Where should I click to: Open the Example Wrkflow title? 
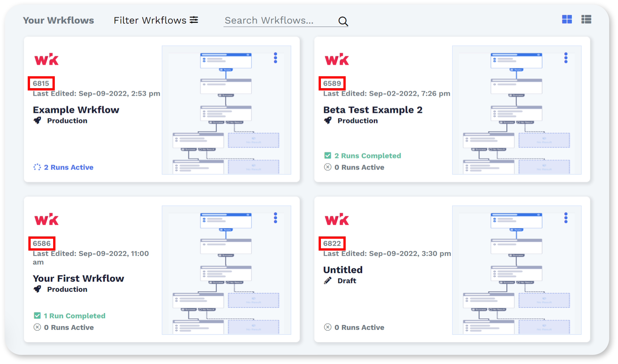[76, 110]
